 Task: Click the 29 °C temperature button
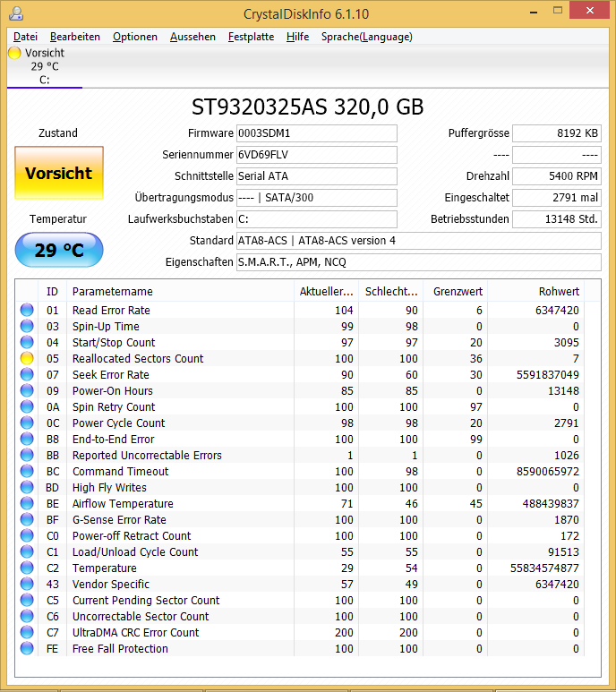59,251
